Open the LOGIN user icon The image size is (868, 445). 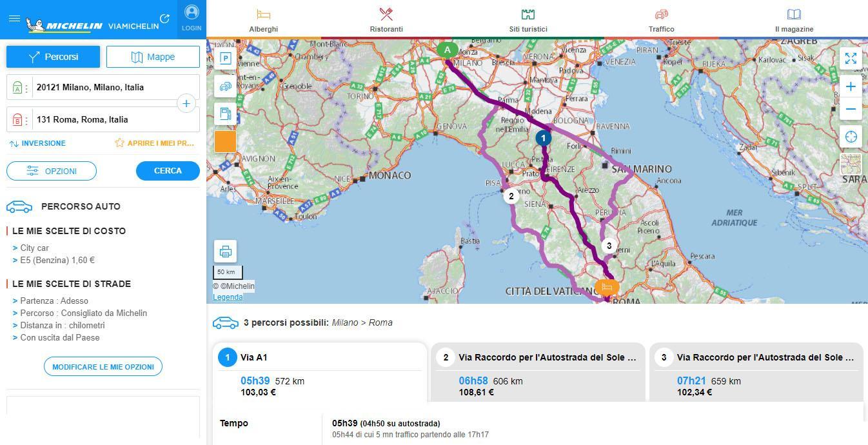pyautogui.click(x=192, y=19)
